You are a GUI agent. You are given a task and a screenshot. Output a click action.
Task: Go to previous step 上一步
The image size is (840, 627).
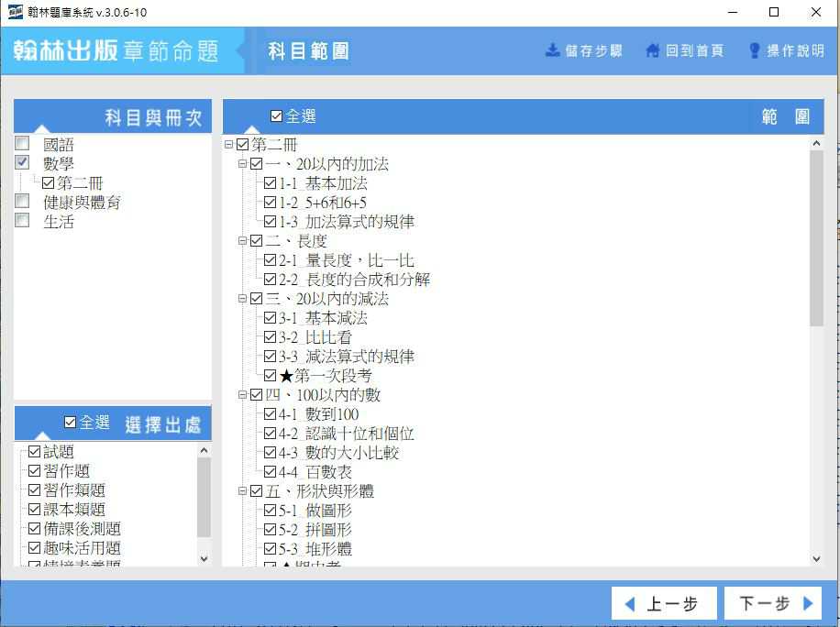click(x=664, y=604)
